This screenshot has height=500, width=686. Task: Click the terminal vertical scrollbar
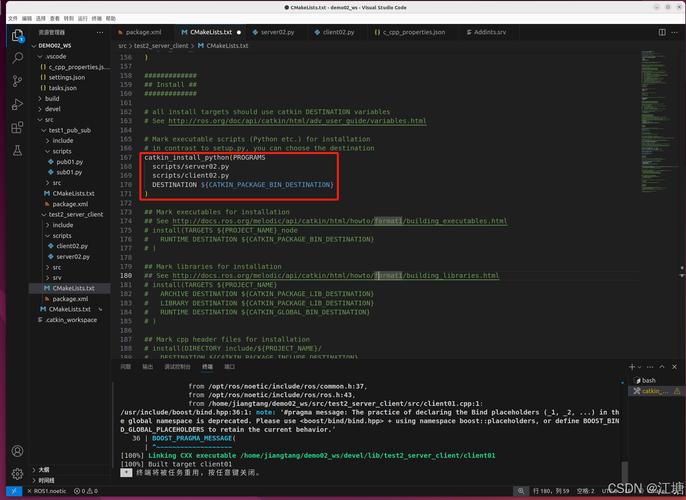[624, 471]
